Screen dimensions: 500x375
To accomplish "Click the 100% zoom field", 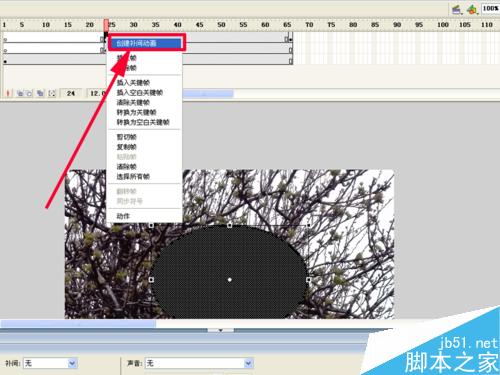I will point(490,8).
